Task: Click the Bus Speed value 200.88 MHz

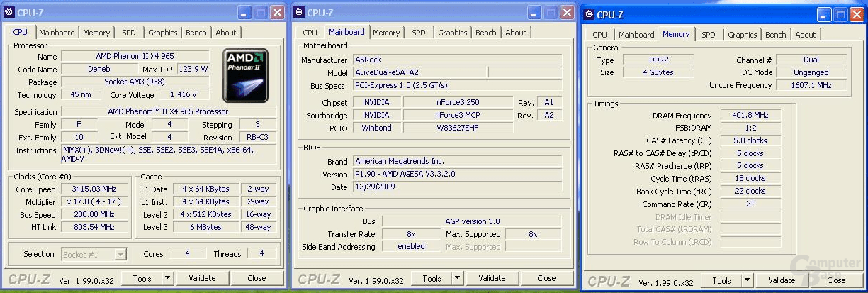Action: point(94,214)
